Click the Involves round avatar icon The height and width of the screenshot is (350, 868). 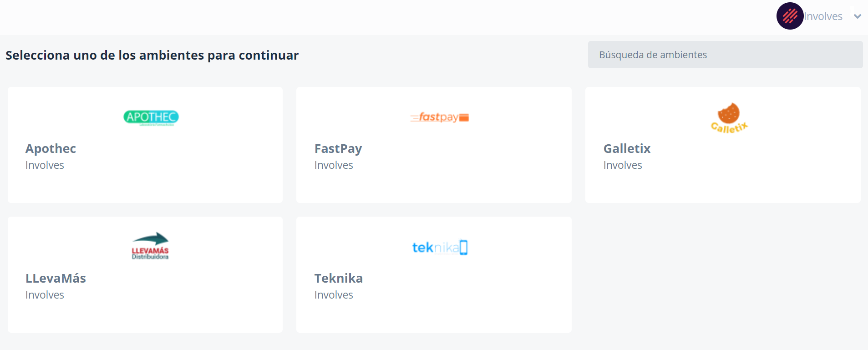790,16
